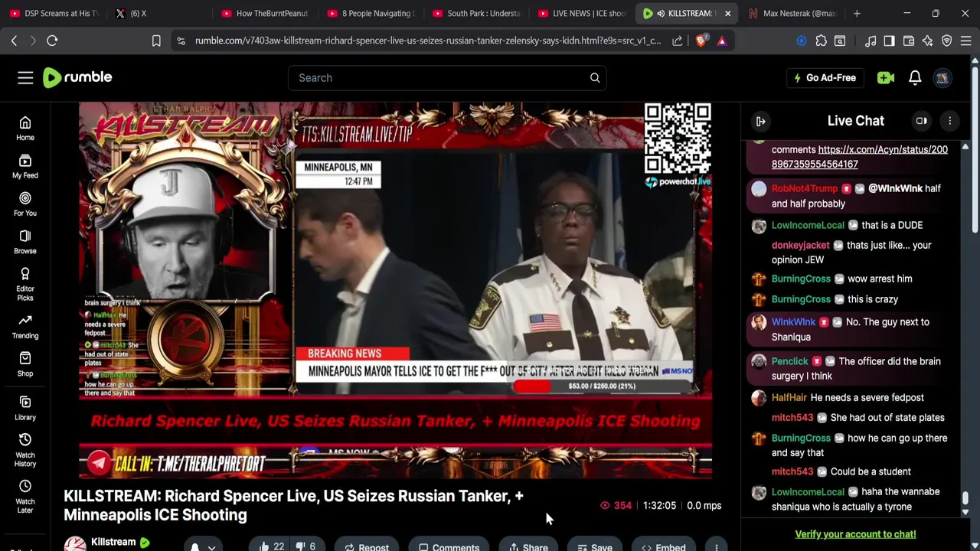Image resolution: width=980 pixels, height=551 pixels.
Task: Switch to South Park tab
Action: 475,13
